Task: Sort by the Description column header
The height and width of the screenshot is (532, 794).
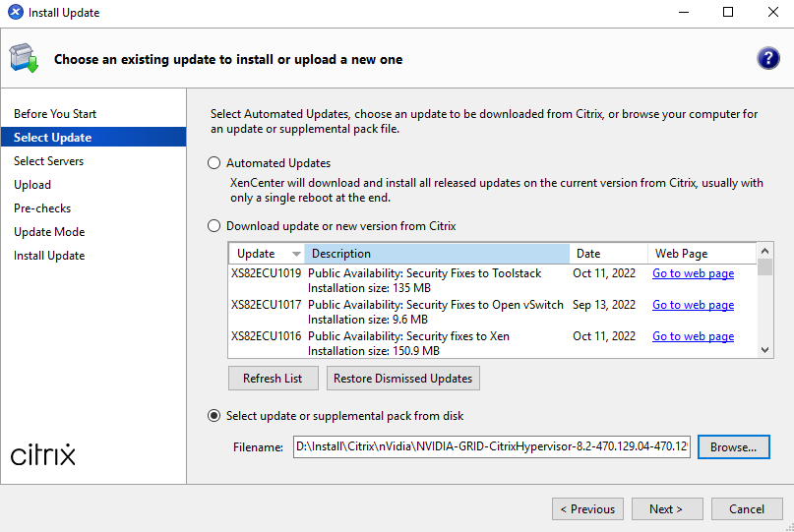Action: (x=437, y=254)
